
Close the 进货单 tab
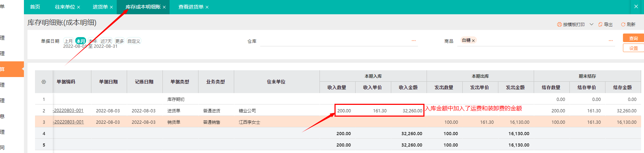(x=111, y=7)
